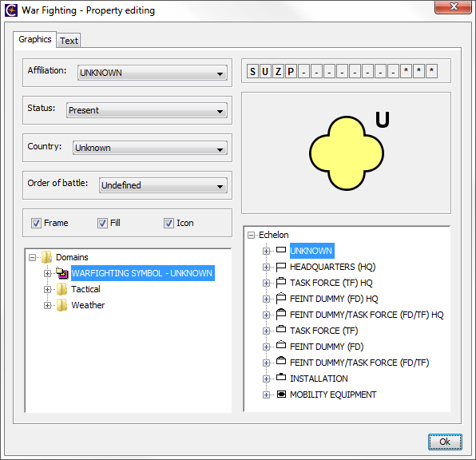Open the Status dropdown
The image size is (476, 460).
tap(147, 110)
